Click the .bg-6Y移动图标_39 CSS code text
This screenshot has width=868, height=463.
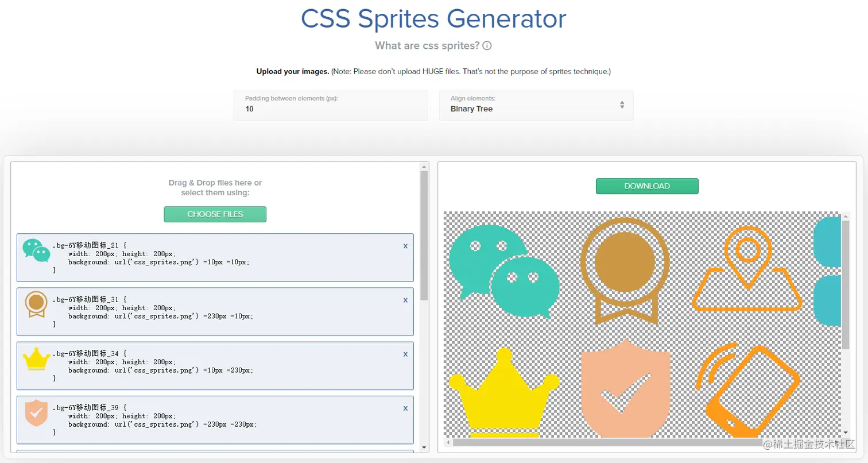pyautogui.click(x=155, y=420)
